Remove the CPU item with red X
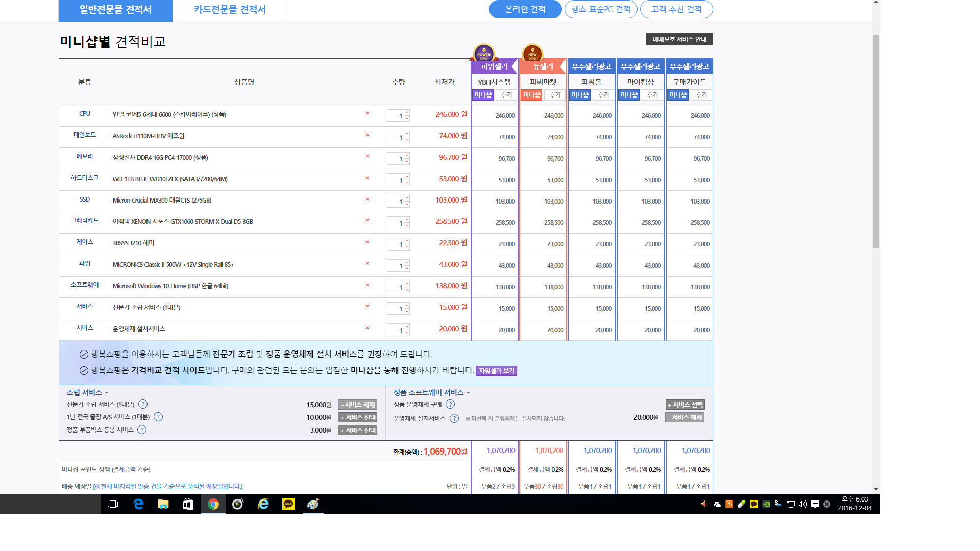The width and height of the screenshot is (980, 551). pos(367,114)
